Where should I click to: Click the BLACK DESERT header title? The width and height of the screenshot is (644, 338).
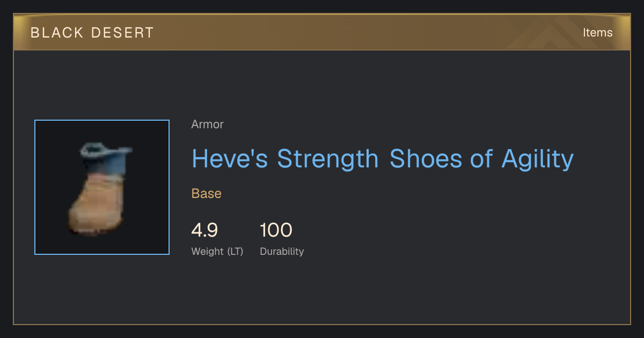point(92,33)
